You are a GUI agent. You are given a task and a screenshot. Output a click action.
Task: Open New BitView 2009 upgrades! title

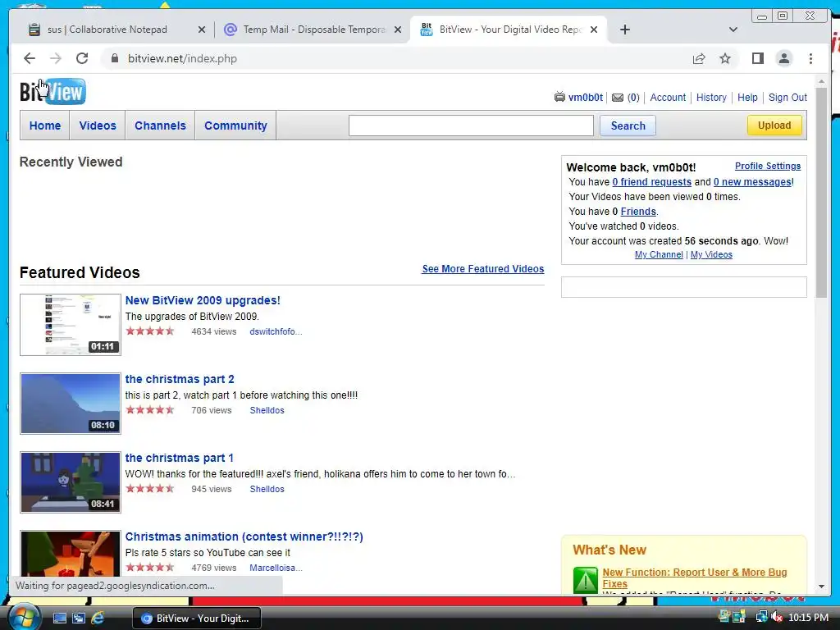pyautogui.click(x=203, y=300)
